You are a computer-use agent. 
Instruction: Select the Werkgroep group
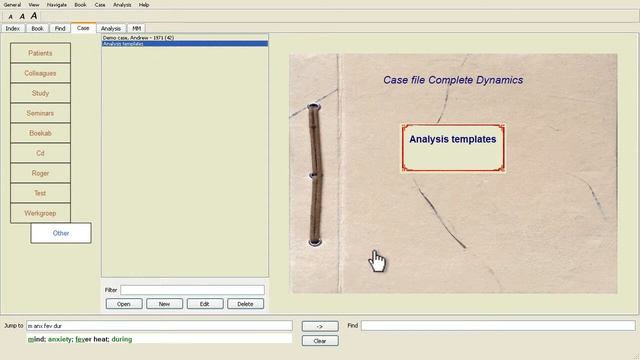40,213
